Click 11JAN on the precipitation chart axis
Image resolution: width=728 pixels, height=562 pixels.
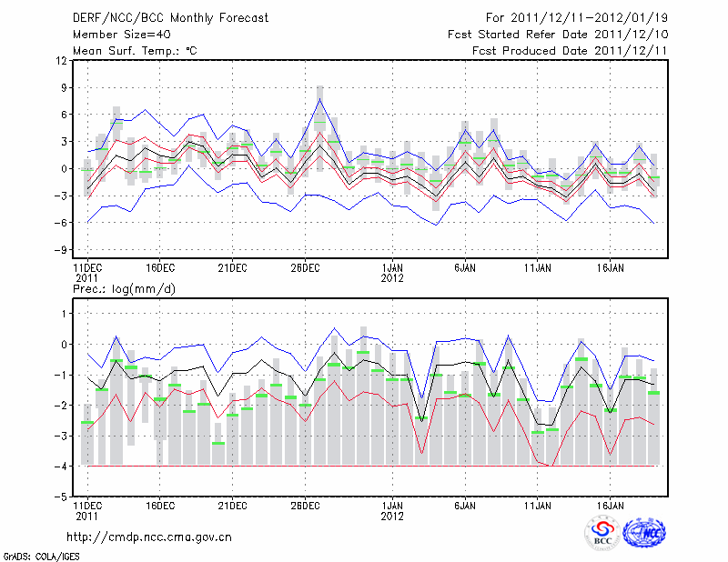click(x=537, y=505)
